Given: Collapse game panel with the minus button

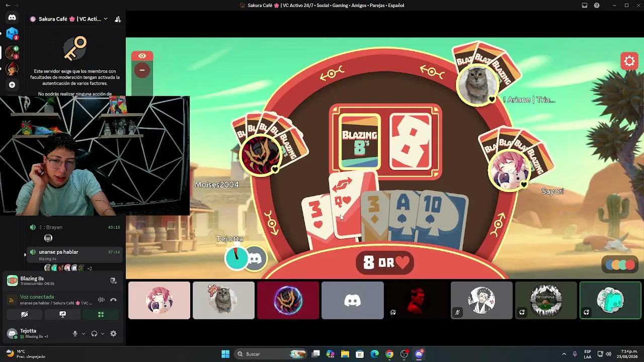Looking at the screenshot, I should (142, 70).
